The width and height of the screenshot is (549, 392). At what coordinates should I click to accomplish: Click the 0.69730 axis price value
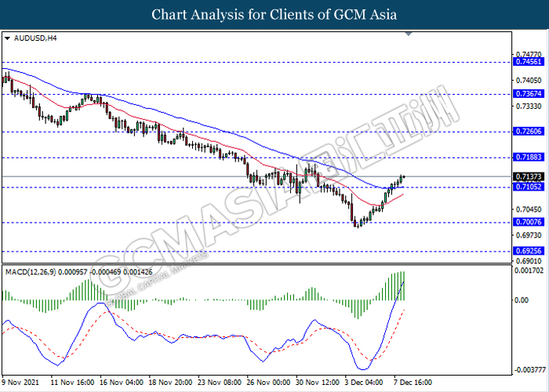click(529, 235)
